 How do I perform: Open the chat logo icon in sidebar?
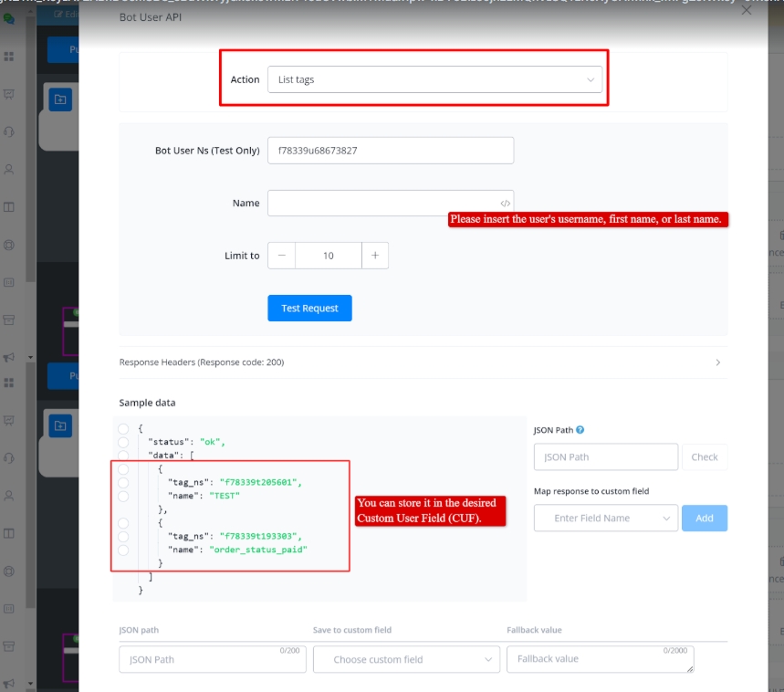pos(9,17)
